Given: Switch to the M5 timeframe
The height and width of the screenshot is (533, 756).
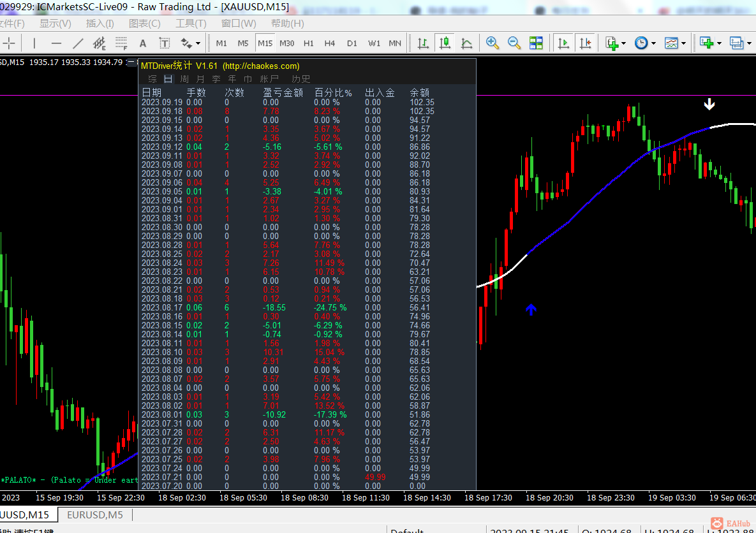Looking at the screenshot, I should pyautogui.click(x=243, y=43).
